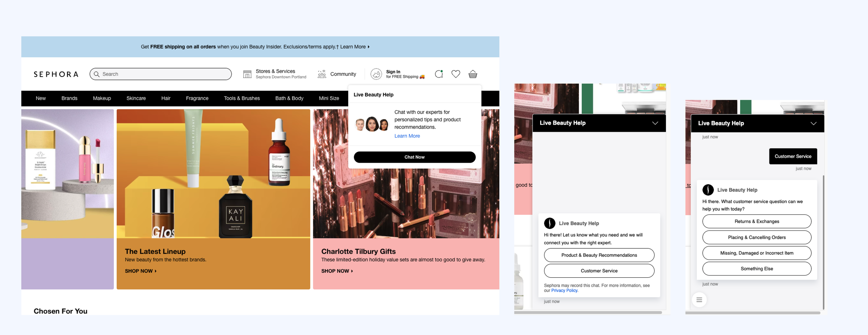The width and height of the screenshot is (868, 335).
Task: Open the Skincare menu
Action: (136, 98)
